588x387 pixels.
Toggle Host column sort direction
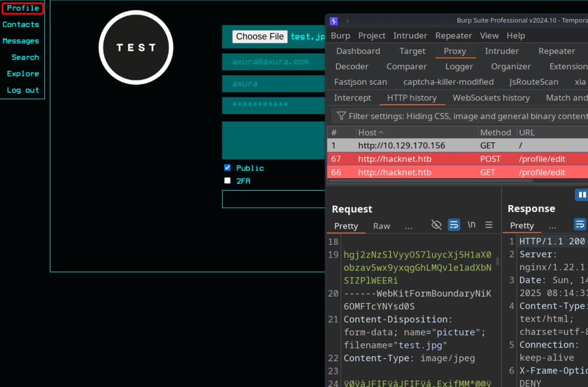coord(370,132)
